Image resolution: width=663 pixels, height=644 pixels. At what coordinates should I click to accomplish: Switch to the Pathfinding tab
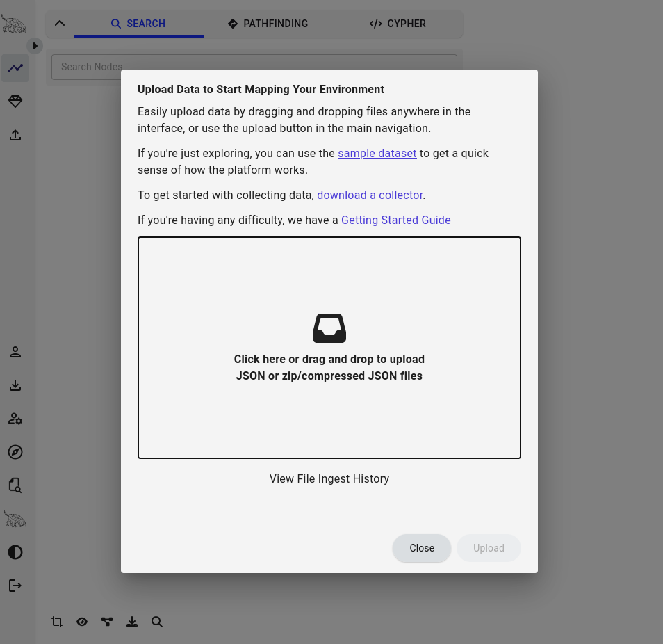tap(268, 24)
